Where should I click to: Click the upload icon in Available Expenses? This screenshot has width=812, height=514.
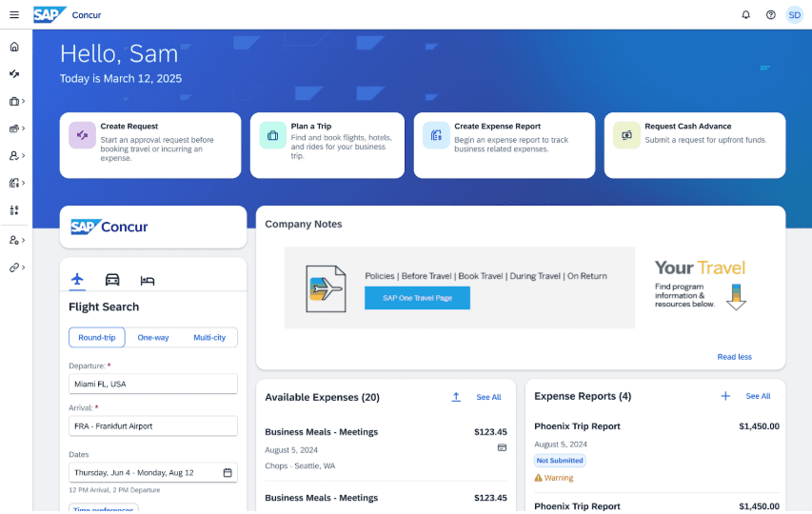[456, 397]
